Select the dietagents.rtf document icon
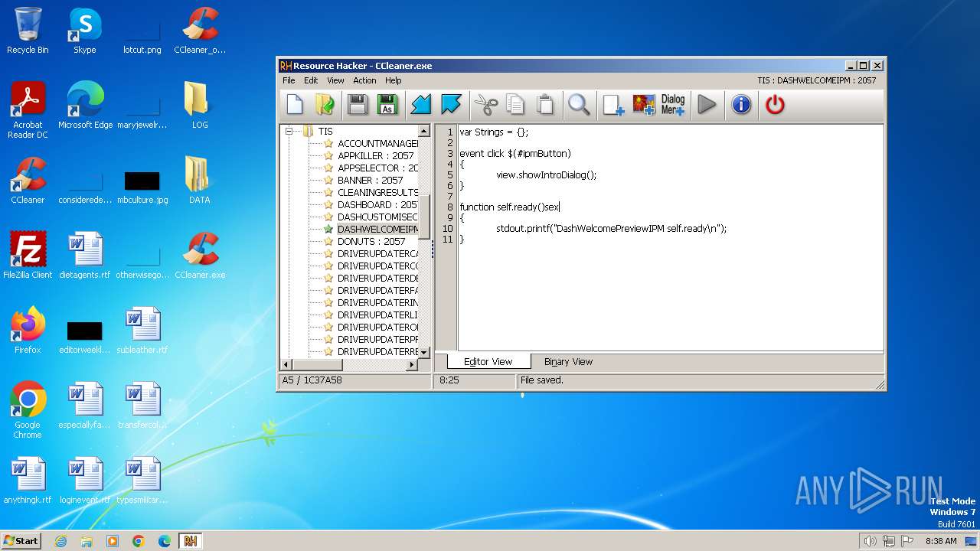 (84, 256)
